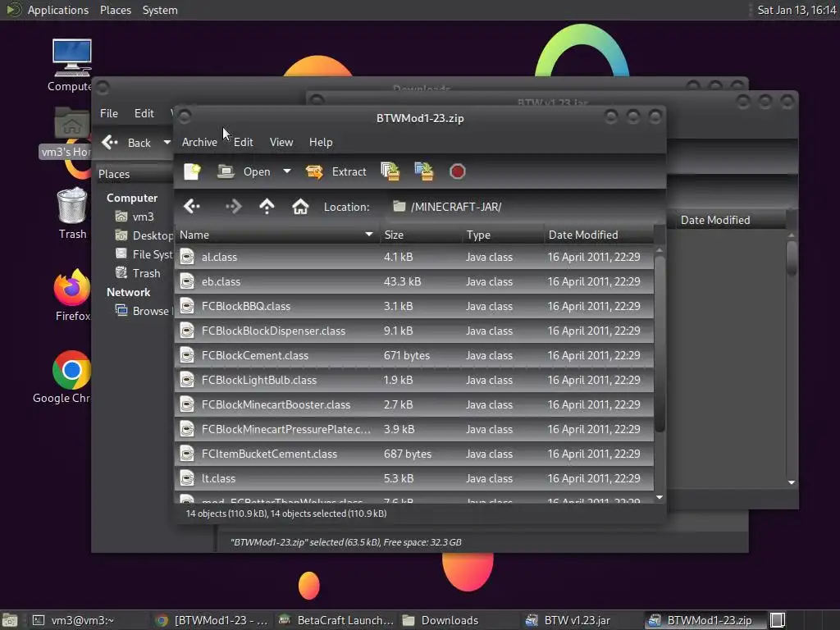The width and height of the screenshot is (840, 630).
Task: Select FCBlockMinecartBooster.class file
Action: click(x=414, y=405)
